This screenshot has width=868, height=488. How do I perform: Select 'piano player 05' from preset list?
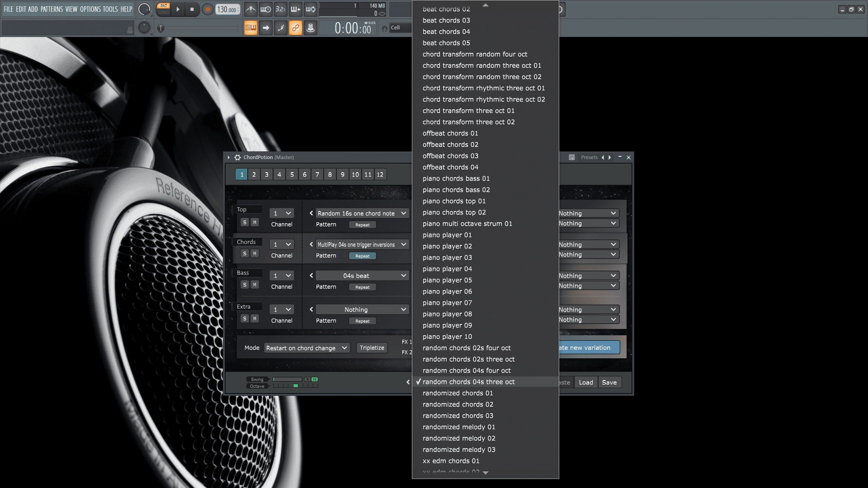(x=486, y=280)
